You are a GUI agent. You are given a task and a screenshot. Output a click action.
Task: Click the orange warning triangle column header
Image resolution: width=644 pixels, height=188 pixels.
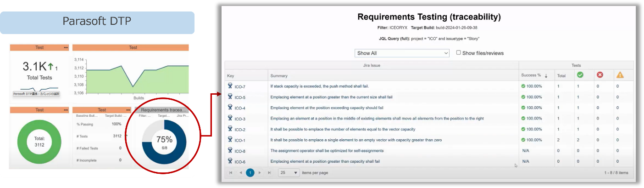pyautogui.click(x=620, y=75)
